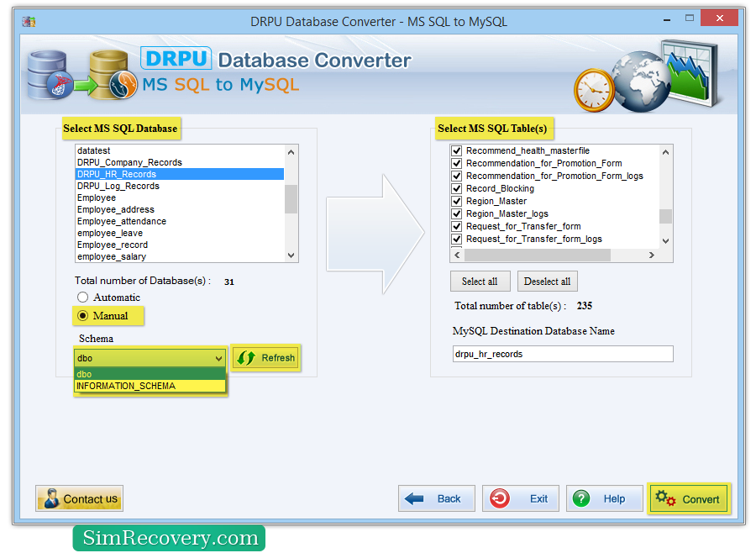
Task: Select Employee_record database
Action: [180, 245]
